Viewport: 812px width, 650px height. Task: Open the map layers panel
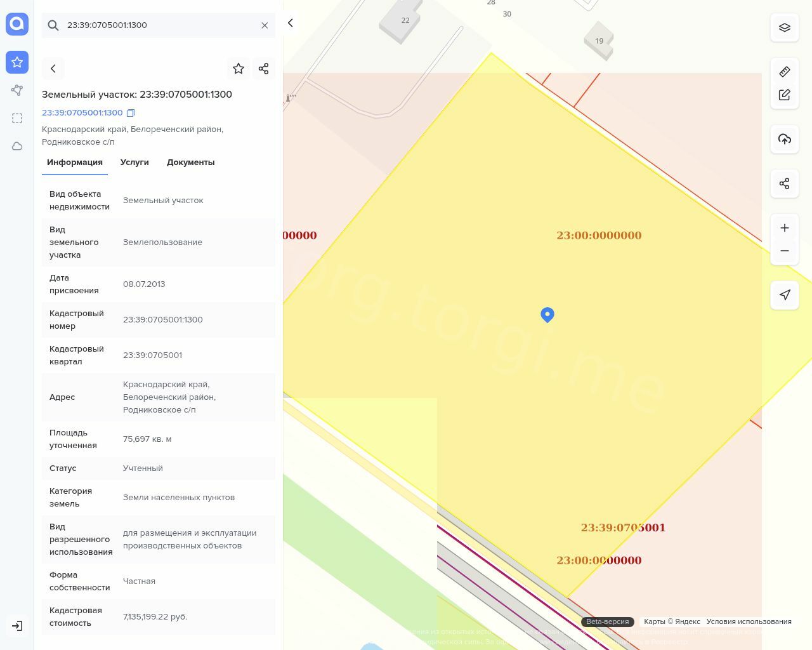[784, 28]
